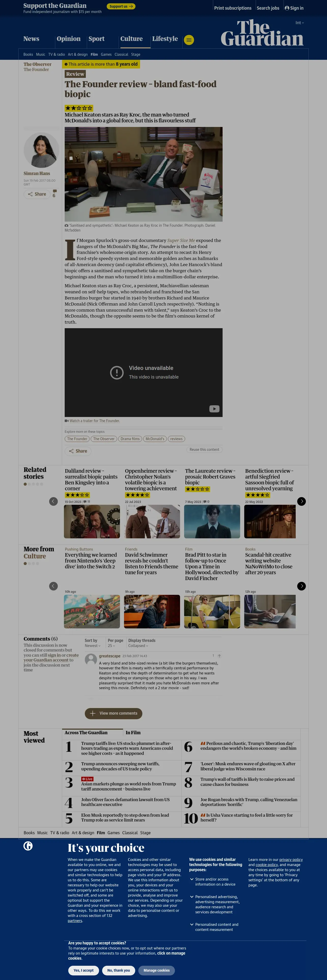This screenshot has height=980, width=327.
Task: Click Reuse this content button
Action: (205, 450)
